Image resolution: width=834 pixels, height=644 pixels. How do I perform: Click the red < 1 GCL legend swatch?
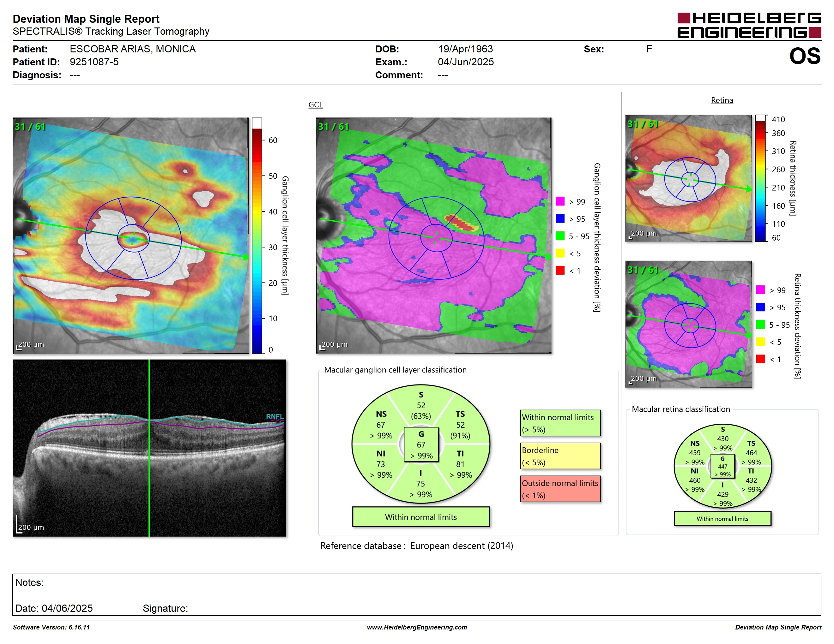[560, 271]
